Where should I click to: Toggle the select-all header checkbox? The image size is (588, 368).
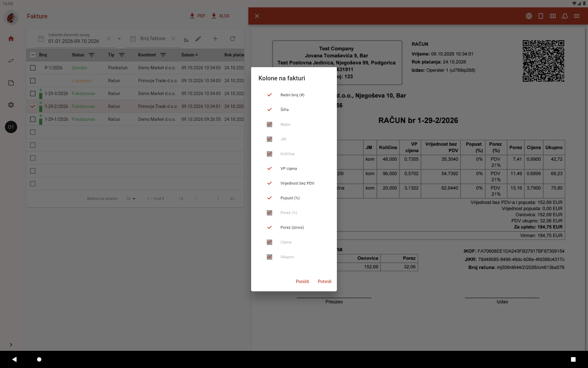pos(33,55)
